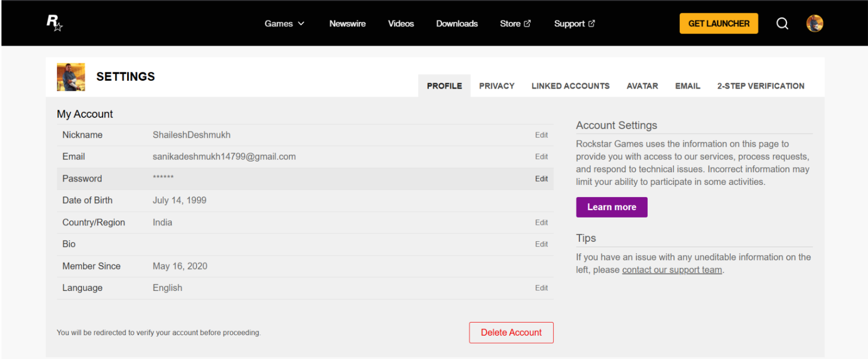Follow the contact our support team link

point(672,270)
